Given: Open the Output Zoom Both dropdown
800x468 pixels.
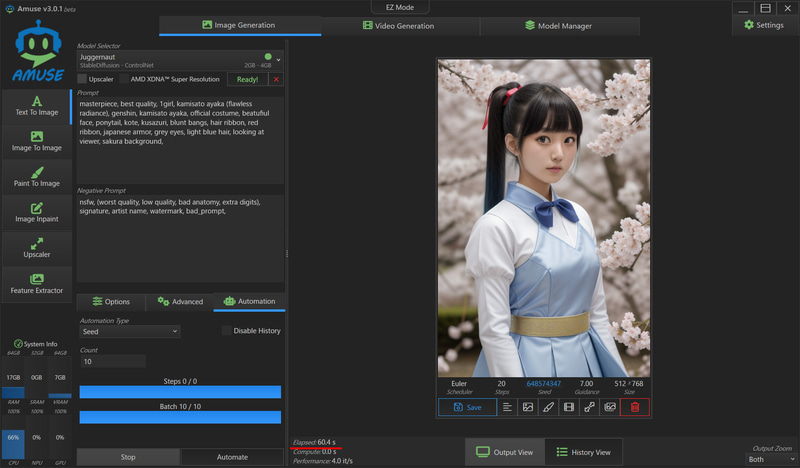Looking at the screenshot, I should tap(771, 459).
